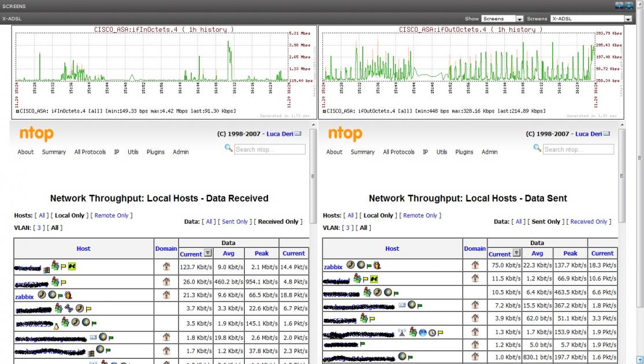The width and height of the screenshot is (644, 364).
Task: Open the All Protocols menu in right ntop panel
Action: coord(399,152)
